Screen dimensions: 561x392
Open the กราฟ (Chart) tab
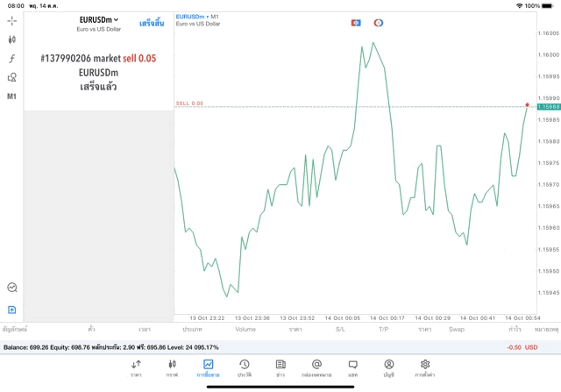pyautogui.click(x=172, y=368)
